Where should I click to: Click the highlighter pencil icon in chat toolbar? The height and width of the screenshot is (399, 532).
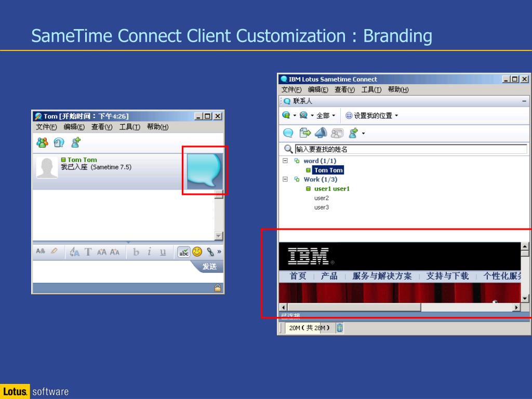tap(54, 251)
